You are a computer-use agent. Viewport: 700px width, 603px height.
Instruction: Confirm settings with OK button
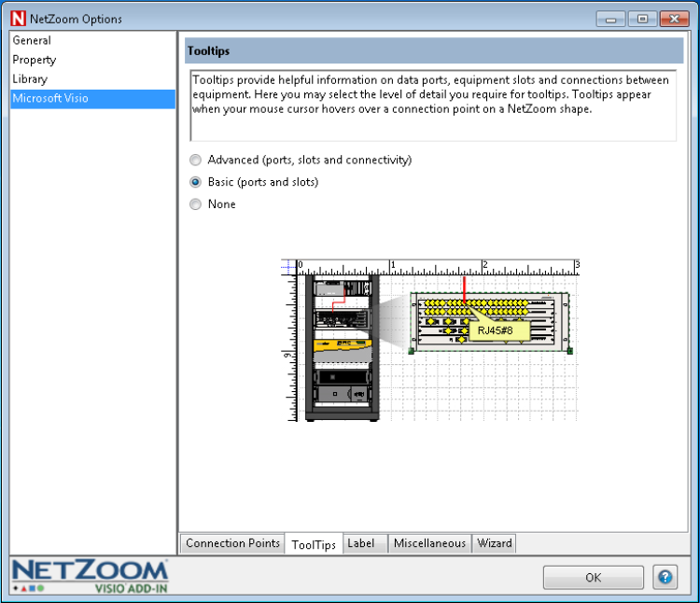pyautogui.click(x=594, y=578)
